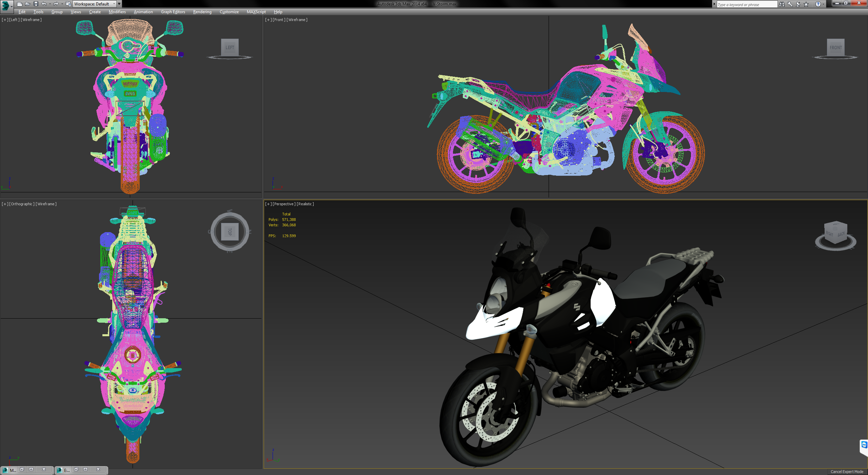Click the binoculars search icon

[782, 4]
